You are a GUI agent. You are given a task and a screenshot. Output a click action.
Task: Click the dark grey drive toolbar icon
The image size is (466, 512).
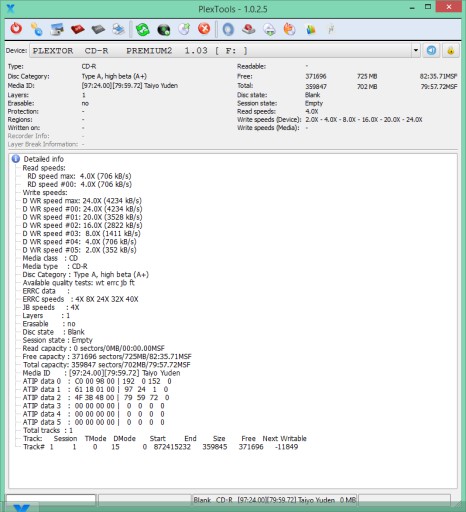(98, 30)
